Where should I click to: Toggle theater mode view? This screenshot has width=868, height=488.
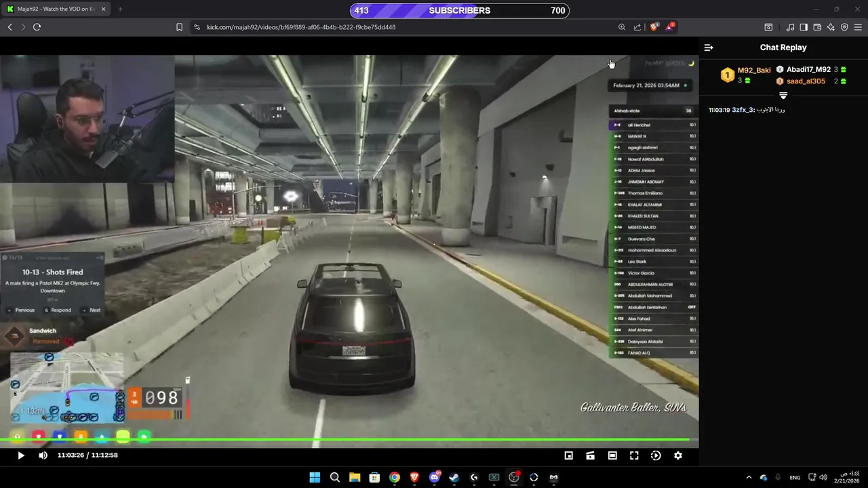612,455
